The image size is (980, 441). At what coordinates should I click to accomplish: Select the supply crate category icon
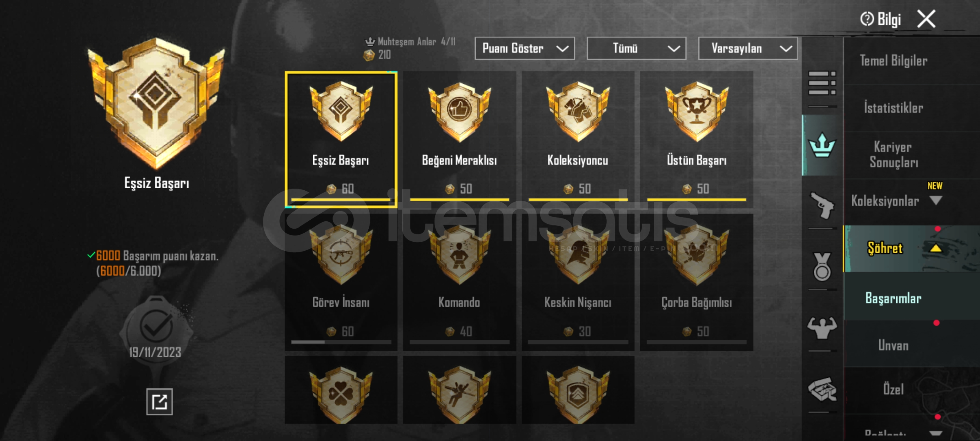click(x=822, y=389)
